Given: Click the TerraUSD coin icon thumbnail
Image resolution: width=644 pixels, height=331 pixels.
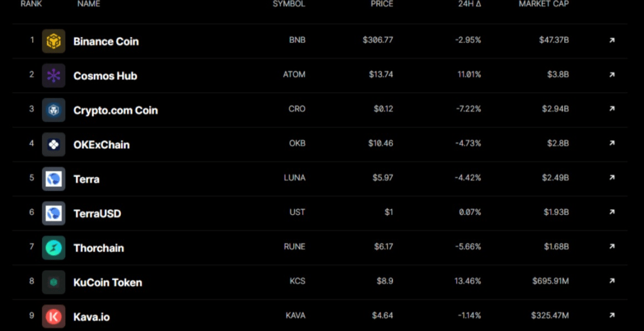Looking at the screenshot, I should pyautogui.click(x=53, y=214).
